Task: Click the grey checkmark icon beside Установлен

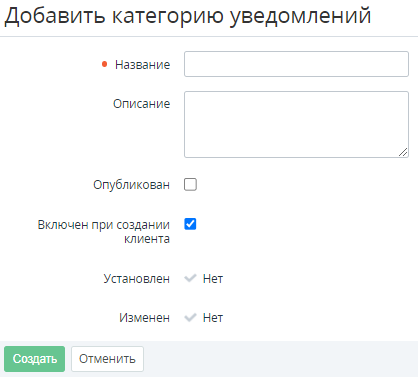Action: click(x=190, y=278)
